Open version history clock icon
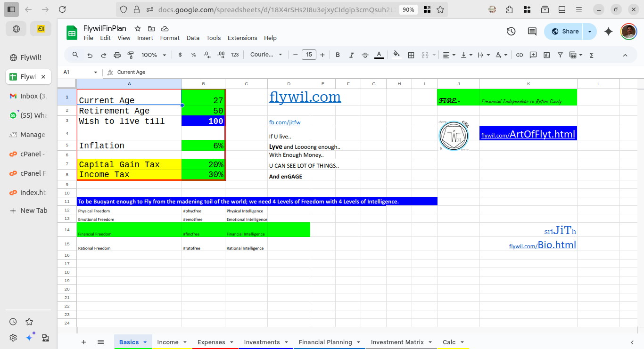Image resolution: width=644 pixels, height=349 pixels. (511, 32)
